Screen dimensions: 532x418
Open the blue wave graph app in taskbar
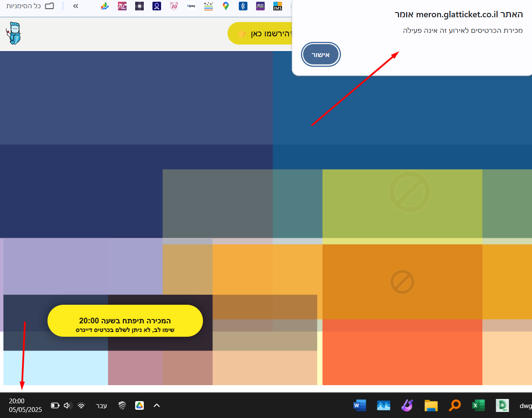[383, 405]
